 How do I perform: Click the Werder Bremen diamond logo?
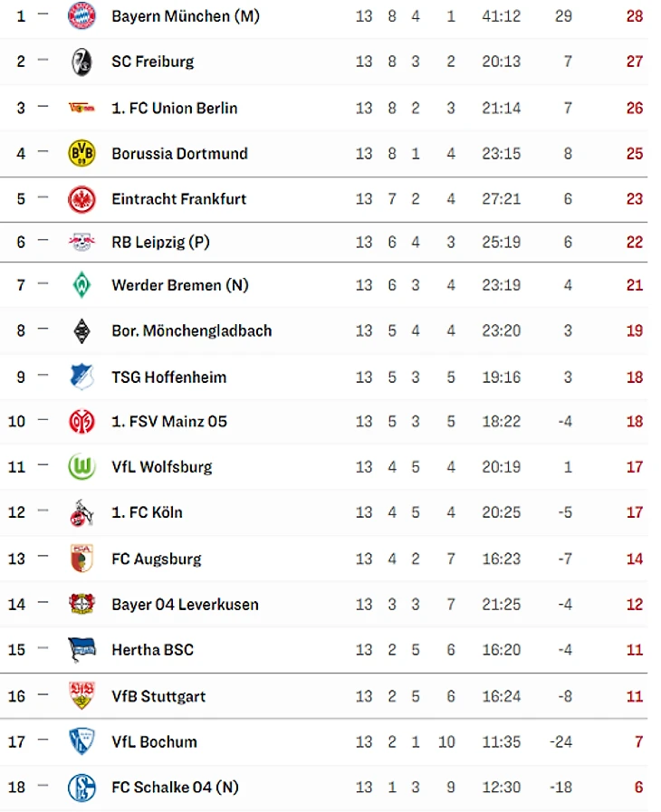pyautogui.click(x=81, y=285)
